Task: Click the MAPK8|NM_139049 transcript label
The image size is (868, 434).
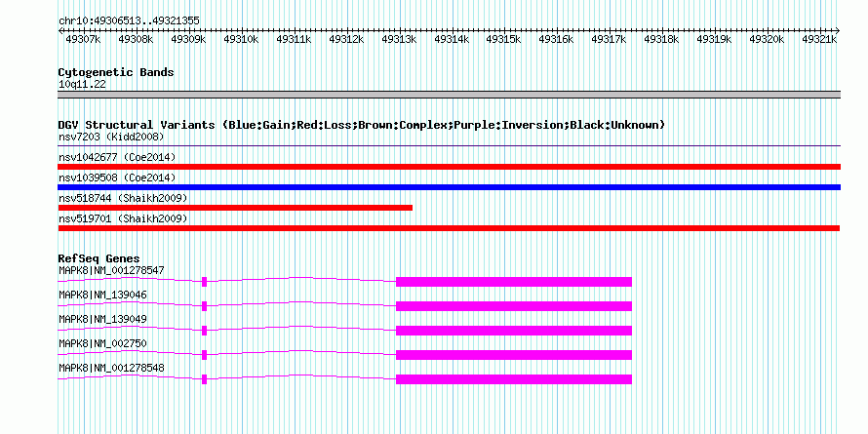Action: 103,319
